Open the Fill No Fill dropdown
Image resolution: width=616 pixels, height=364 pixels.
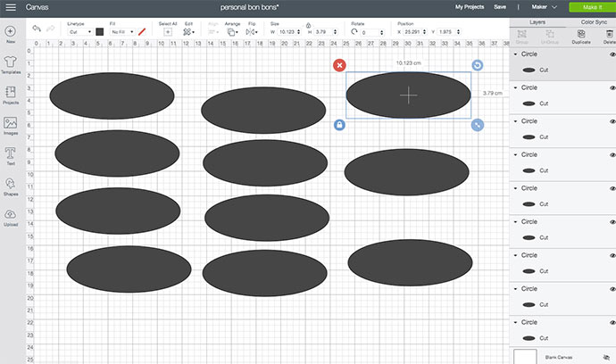(122, 32)
